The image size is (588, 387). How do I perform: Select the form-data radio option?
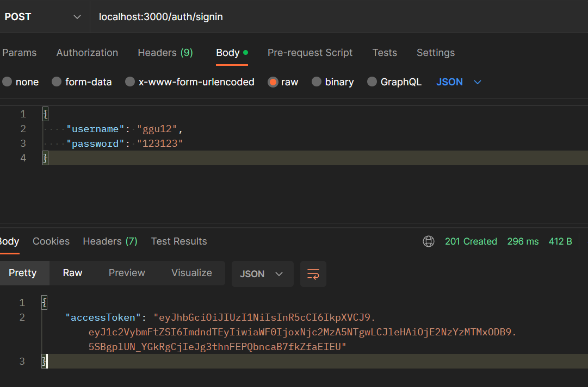57,82
